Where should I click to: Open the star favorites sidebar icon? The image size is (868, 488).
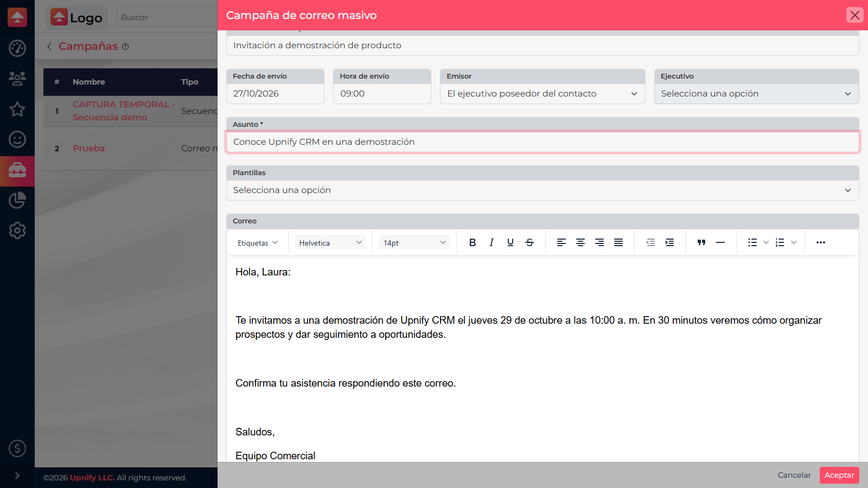tap(17, 109)
